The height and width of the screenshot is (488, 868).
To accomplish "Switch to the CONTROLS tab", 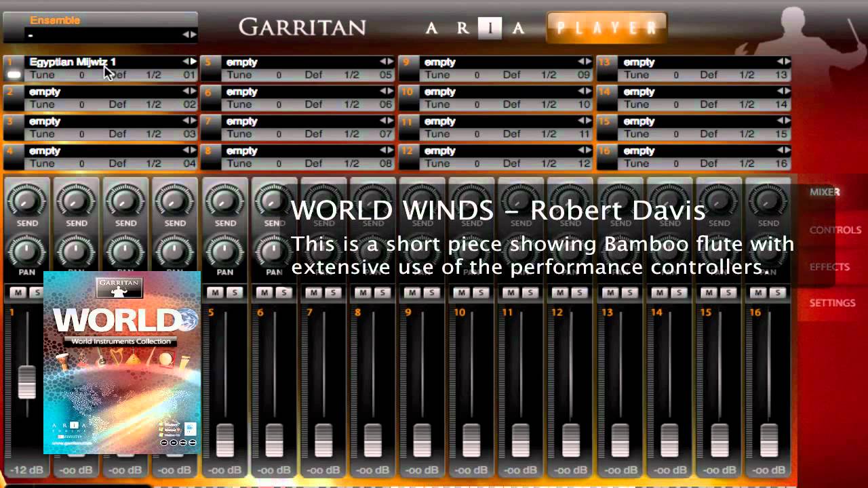I will click(x=835, y=230).
